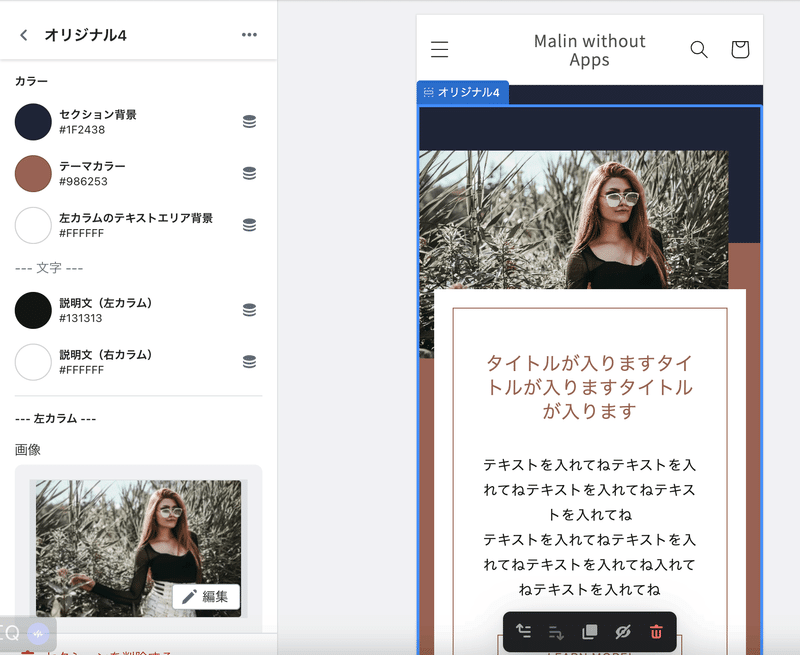The image size is (800, 655).
Task: Connect dynamic source for セクション背景
Action: pyautogui.click(x=249, y=121)
